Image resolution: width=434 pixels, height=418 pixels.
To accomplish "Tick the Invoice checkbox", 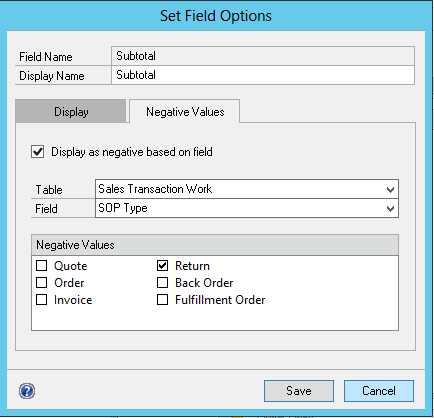I will point(42,300).
